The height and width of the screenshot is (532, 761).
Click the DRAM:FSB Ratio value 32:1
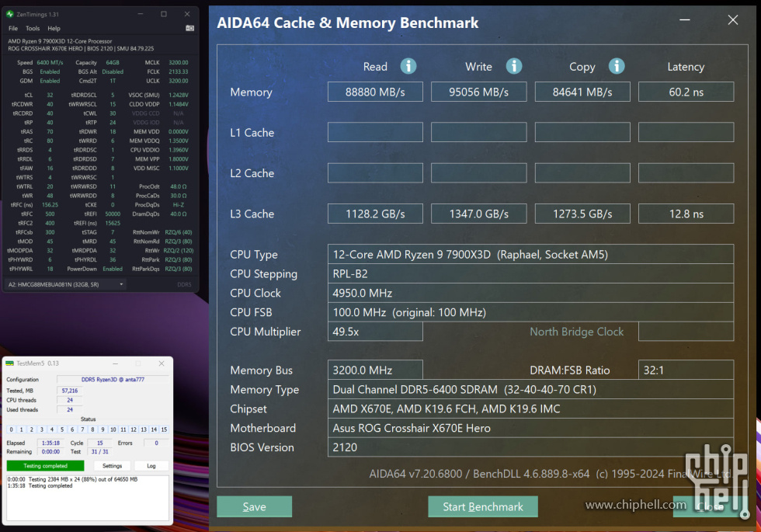pos(686,370)
